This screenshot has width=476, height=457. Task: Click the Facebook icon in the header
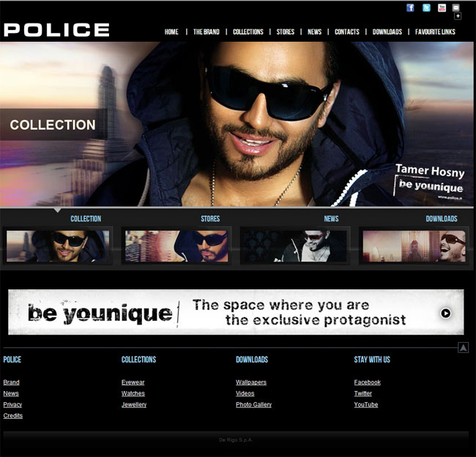pos(410,8)
